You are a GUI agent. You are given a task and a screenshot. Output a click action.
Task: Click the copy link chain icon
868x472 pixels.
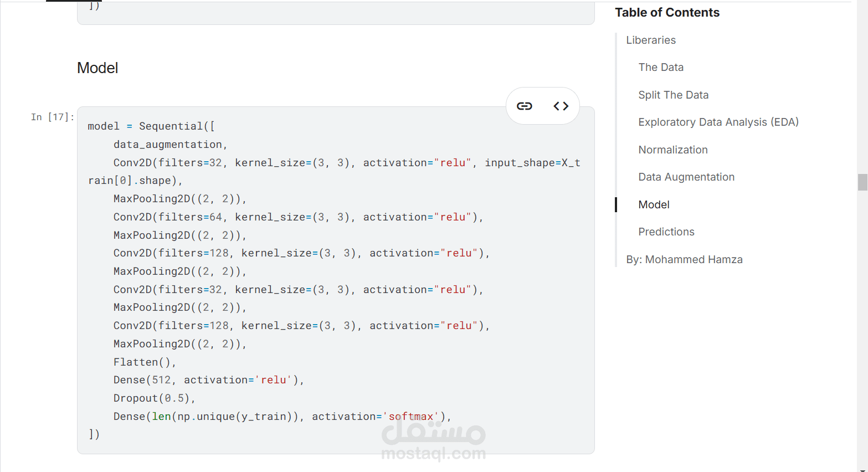coord(524,106)
